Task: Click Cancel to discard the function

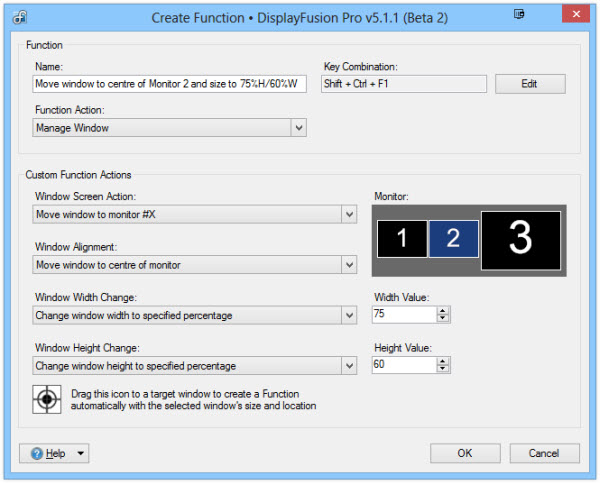Action: [x=545, y=454]
